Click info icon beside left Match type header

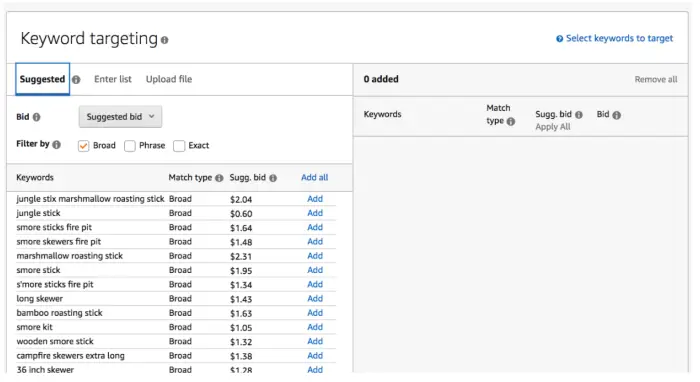pyautogui.click(x=219, y=178)
